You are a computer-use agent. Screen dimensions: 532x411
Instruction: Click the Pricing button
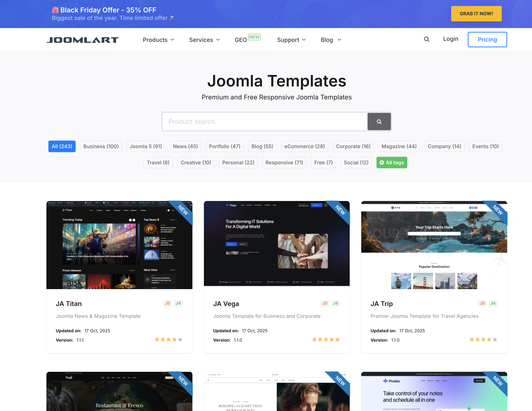coord(487,39)
